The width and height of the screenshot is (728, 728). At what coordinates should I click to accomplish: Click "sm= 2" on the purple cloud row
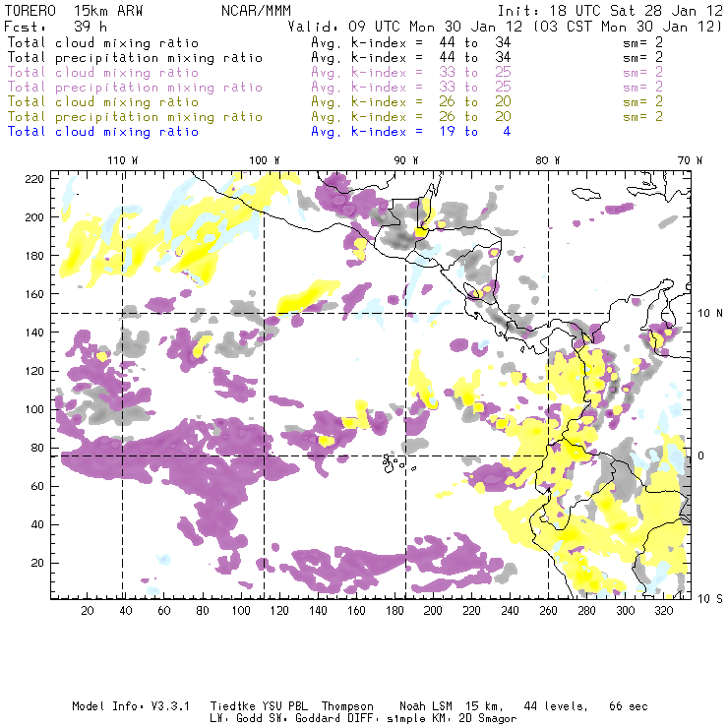tap(642, 73)
